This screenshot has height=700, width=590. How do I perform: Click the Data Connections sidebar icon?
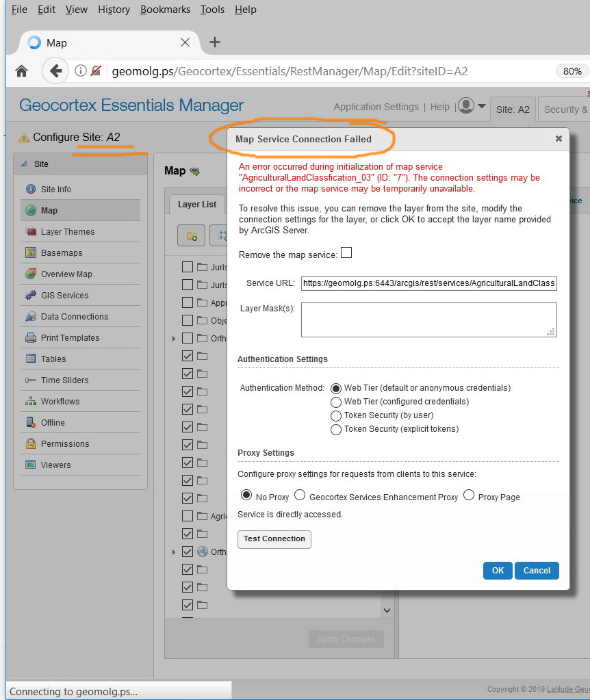(x=31, y=316)
